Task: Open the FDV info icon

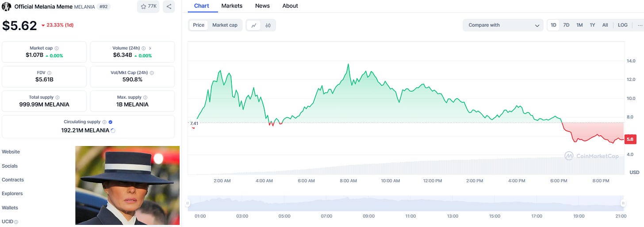Action: (x=49, y=73)
